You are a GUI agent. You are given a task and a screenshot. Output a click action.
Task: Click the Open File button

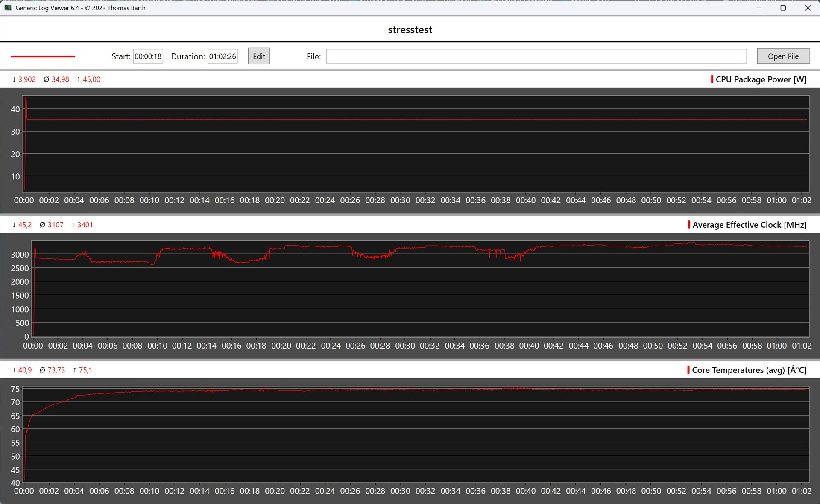[x=783, y=56]
